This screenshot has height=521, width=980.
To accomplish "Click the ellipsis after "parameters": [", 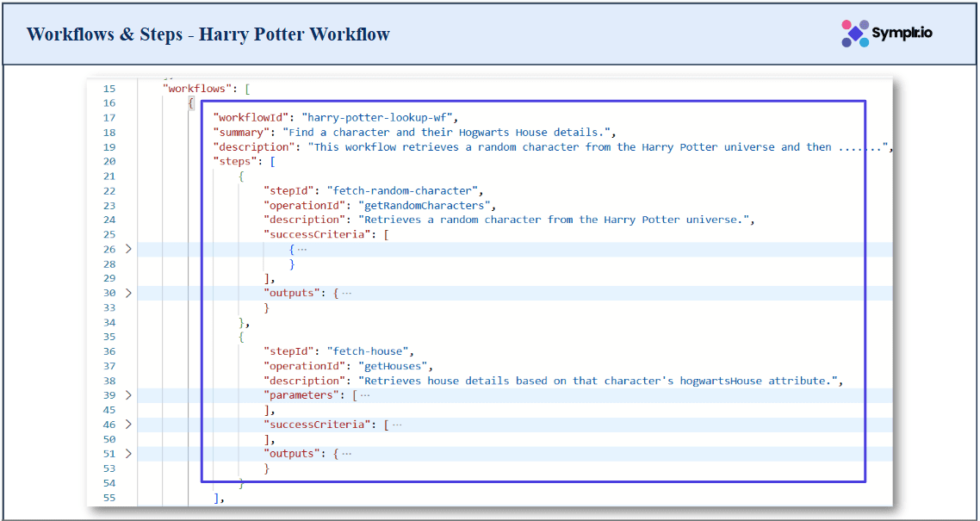I will (x=365, y=395).
